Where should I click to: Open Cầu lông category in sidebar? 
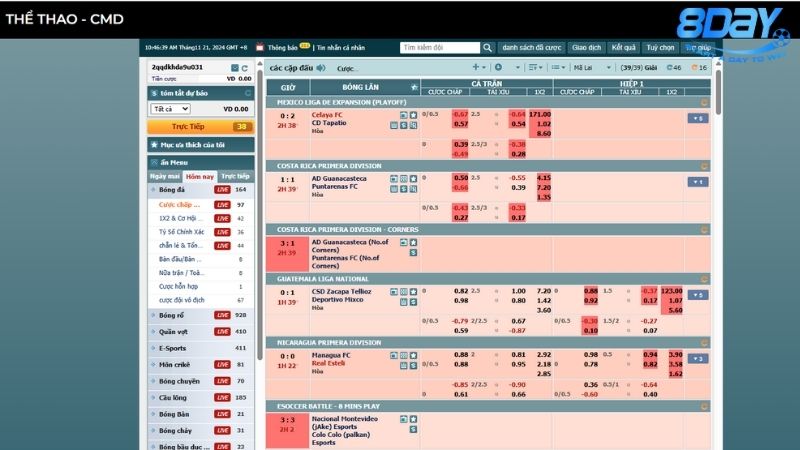[x=201, y=397]
